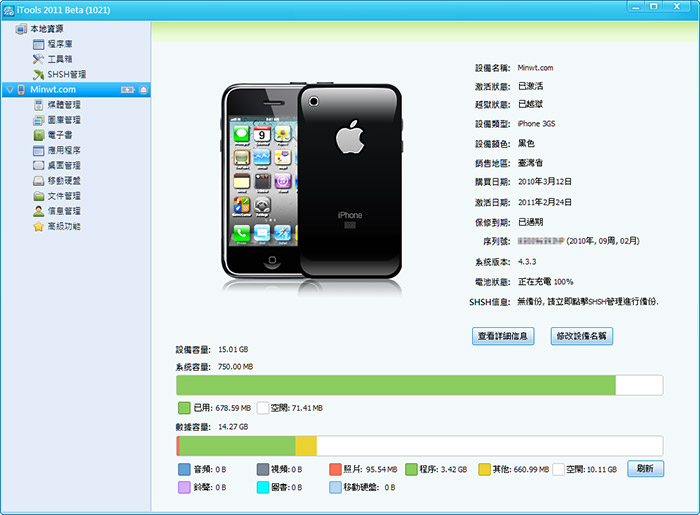This screenshot has height=515, width=700.
Task: Click the 系統容量 usage bar
Action: tap(420, 385)
